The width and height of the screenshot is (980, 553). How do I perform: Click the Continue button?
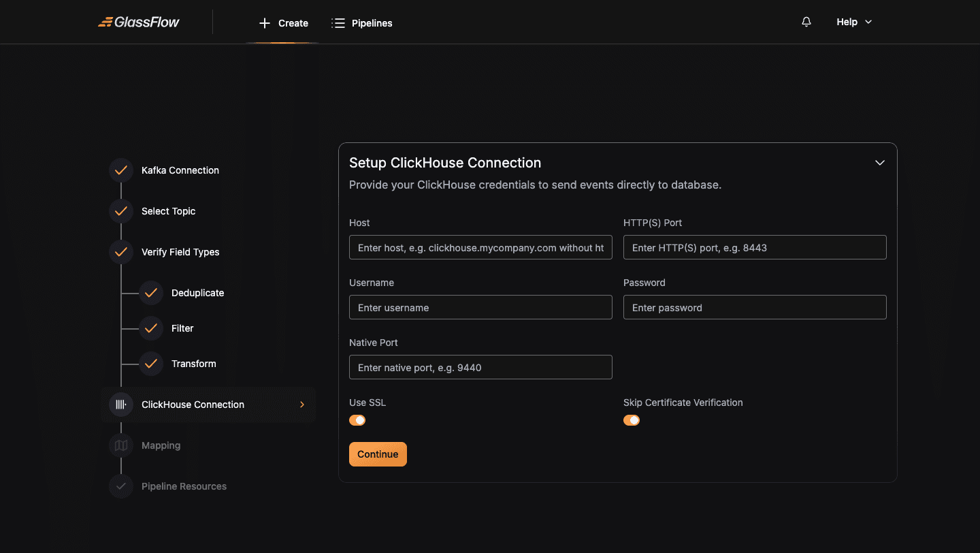378,454
